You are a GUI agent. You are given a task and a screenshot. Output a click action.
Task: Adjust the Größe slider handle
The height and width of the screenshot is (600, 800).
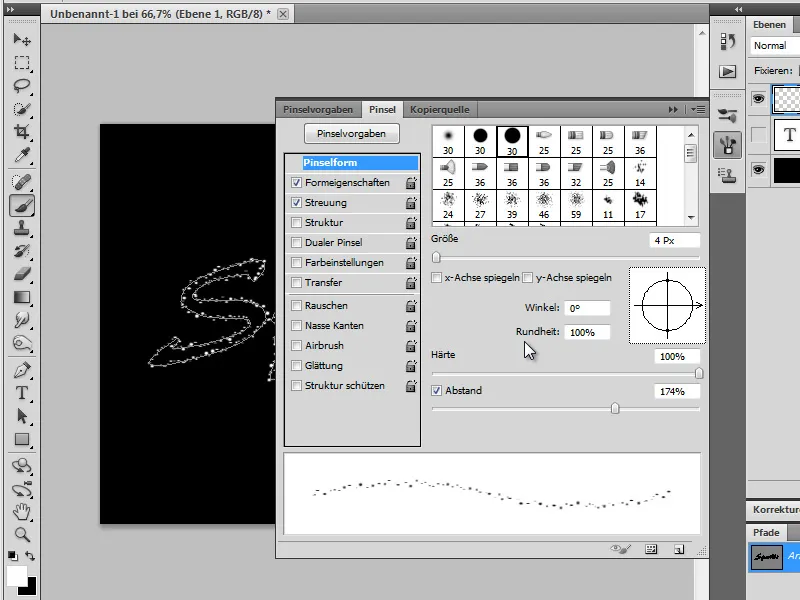436,257
